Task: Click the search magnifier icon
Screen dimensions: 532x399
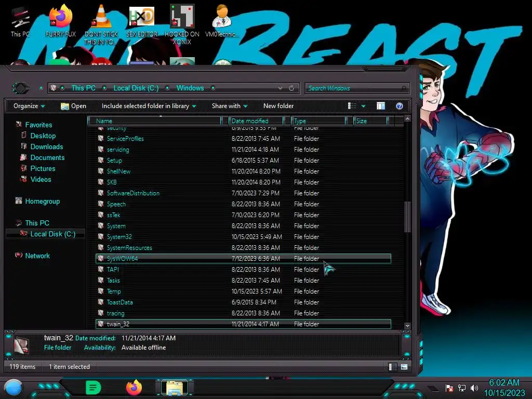Action: click(404, 88)
